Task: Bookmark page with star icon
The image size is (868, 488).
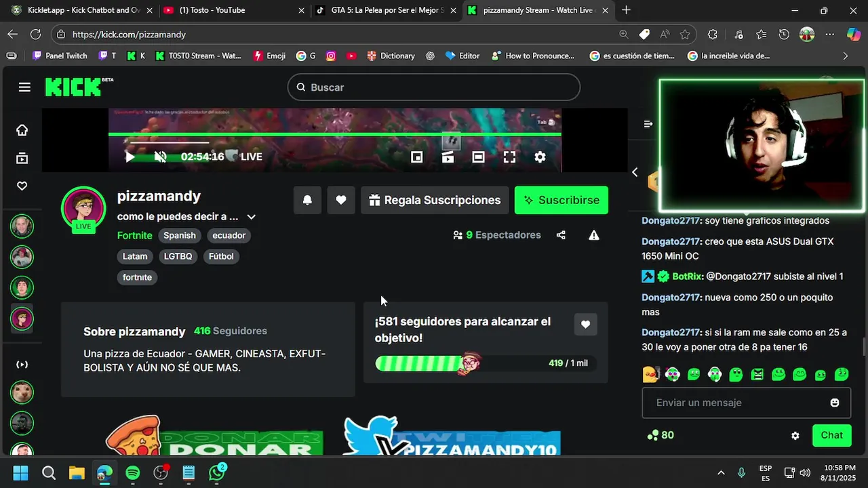Action: pyautogui.click(x=685, y=34)
